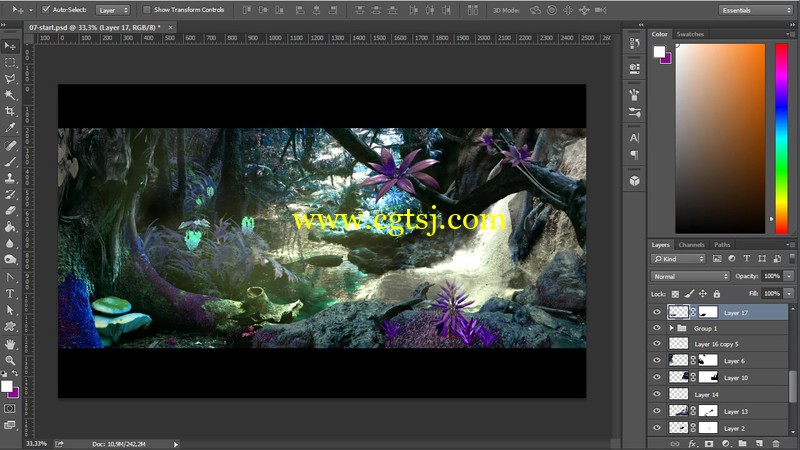Open the Normal blend mode dropdown
Image resolution: width=800 pixels, height=450 pixels.
pyautogui.click(x=690, y=276)
